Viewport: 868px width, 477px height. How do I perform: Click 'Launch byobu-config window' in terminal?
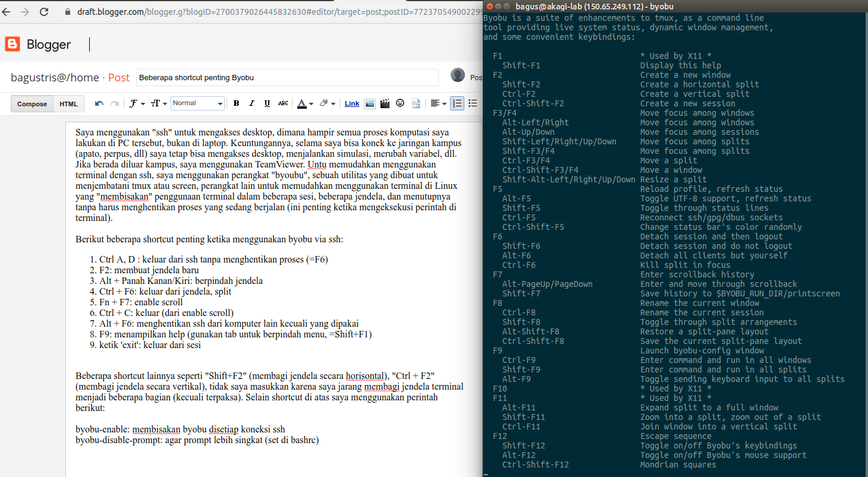[702, 350]
